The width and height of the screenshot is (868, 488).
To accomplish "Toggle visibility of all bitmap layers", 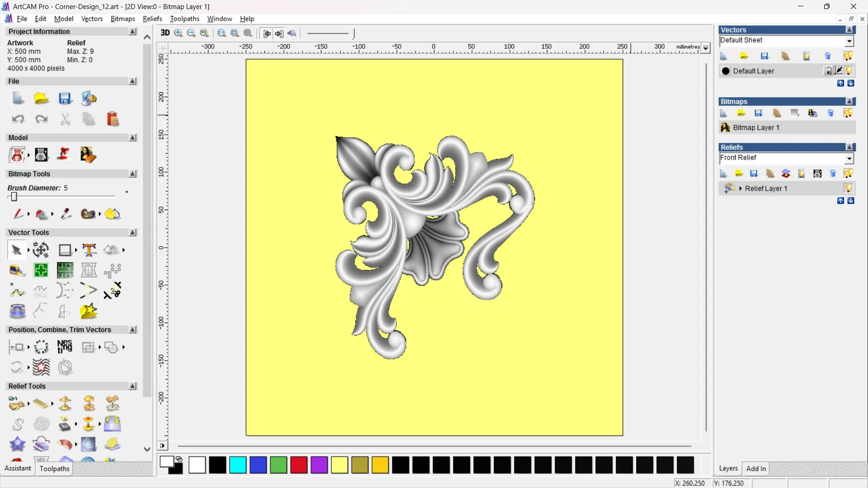I will point(849,113).
